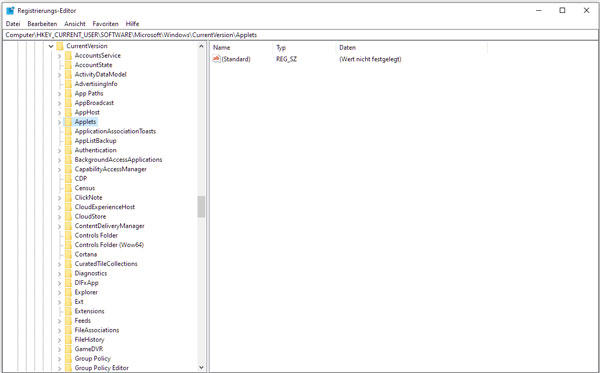The width and height of the screenshot is (600, 373).
Task: Click the registry path address bar
Action: click(300, 35)
